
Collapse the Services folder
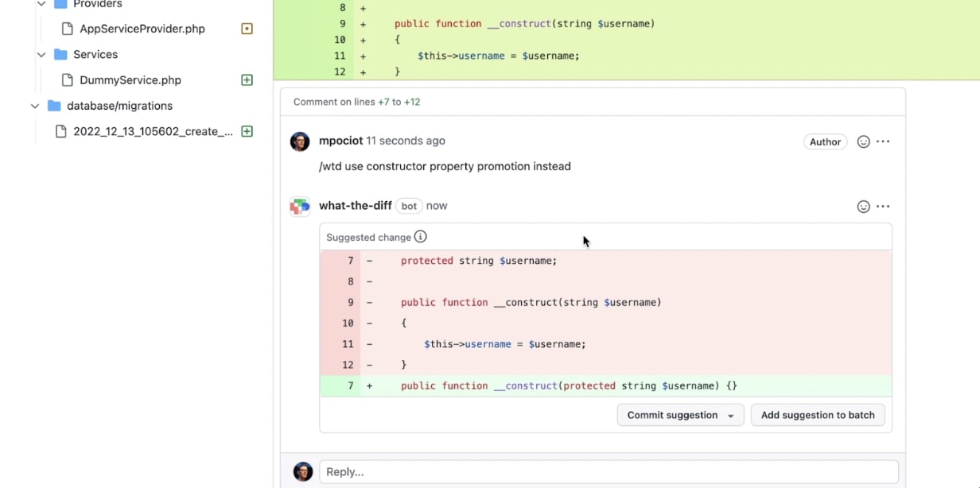pos(41,55)
